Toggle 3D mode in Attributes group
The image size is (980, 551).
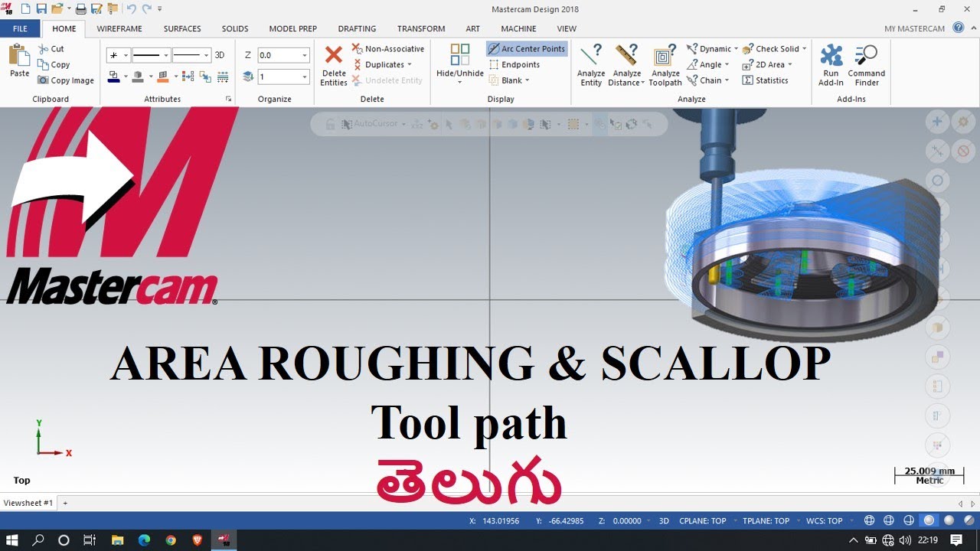tap(220, 55)
